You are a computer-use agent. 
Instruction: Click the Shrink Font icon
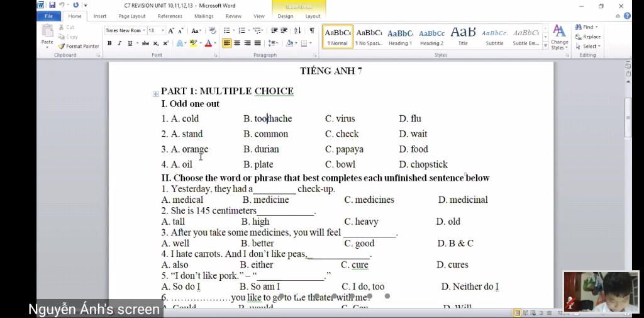[180, 31]
